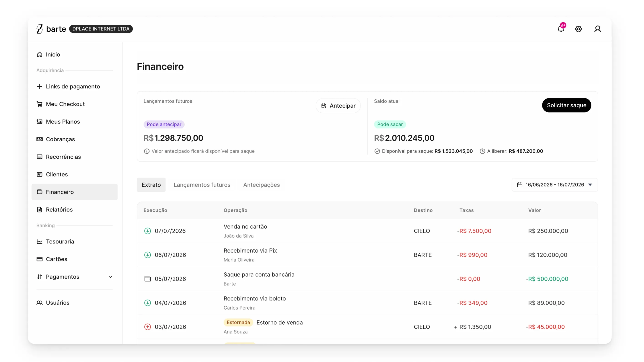Screen dimensions: 644x362
Task: Click the Valor column header
Action: (x=534, y=210)
